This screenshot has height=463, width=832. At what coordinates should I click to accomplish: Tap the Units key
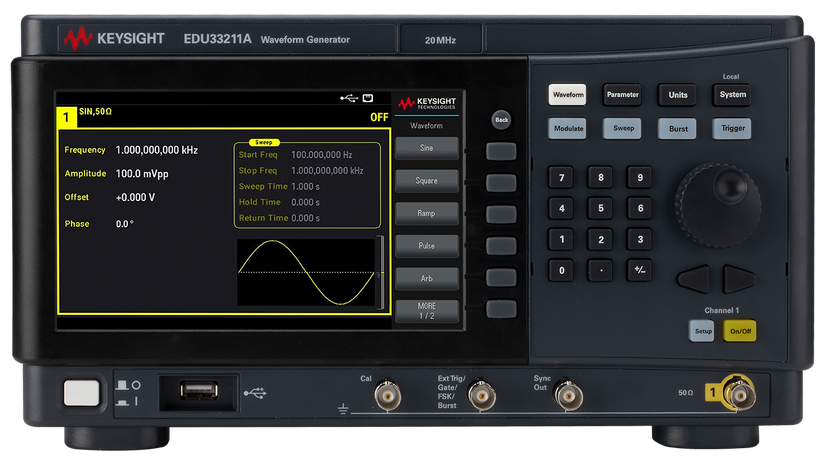pos(678,94)
